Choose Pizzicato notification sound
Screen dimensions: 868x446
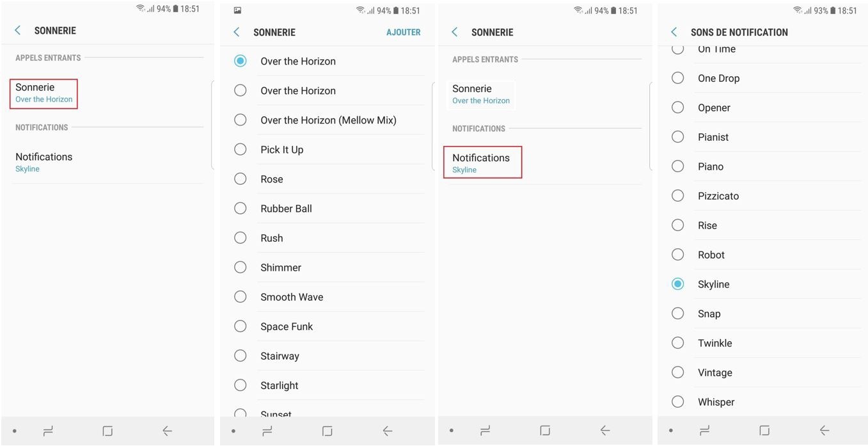pyautogui.click(x=765, y=196)
